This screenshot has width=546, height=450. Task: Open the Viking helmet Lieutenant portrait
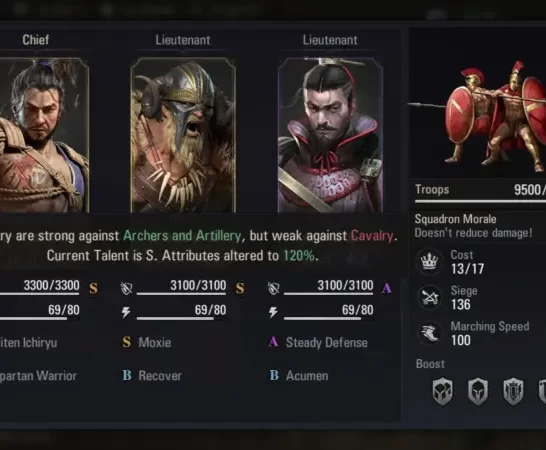(x=183, y=135)
